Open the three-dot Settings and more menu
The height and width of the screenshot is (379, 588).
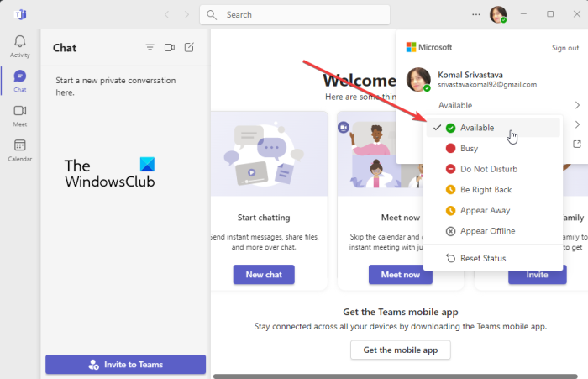click(x=476, y=14)
